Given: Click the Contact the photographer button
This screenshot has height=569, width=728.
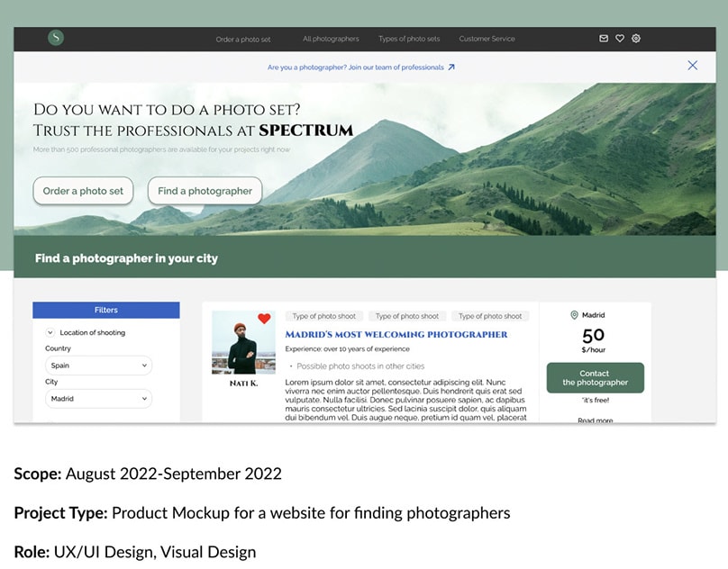Looking at the screenshot, I should pos(595,378).
